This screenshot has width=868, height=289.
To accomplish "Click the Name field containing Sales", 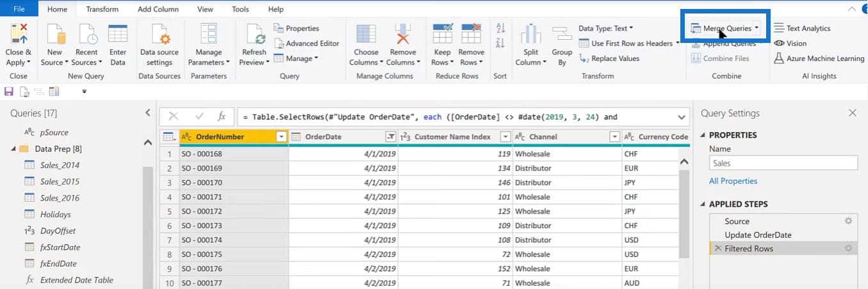I will (x=783, y=163).
